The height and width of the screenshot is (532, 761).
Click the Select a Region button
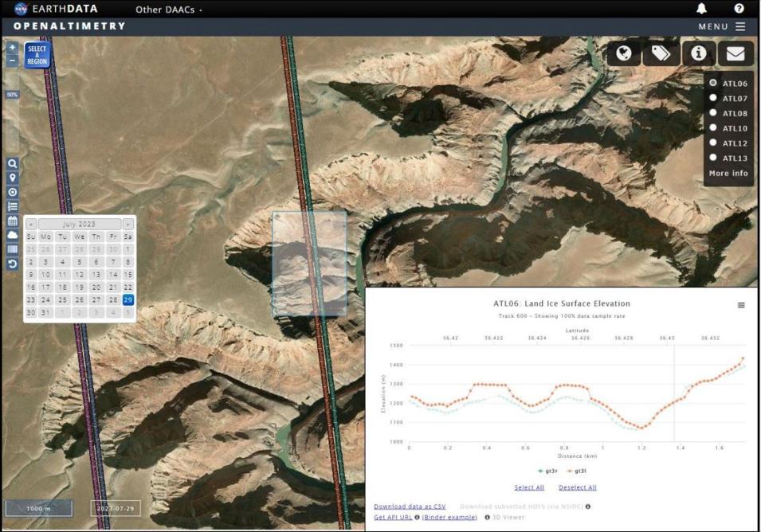[x=37, y=55]
